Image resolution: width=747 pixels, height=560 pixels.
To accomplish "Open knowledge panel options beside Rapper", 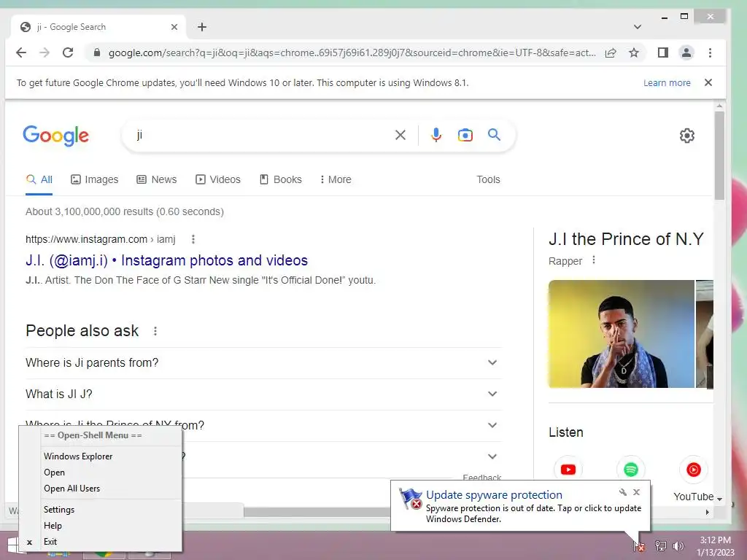I will pos(594,260).
